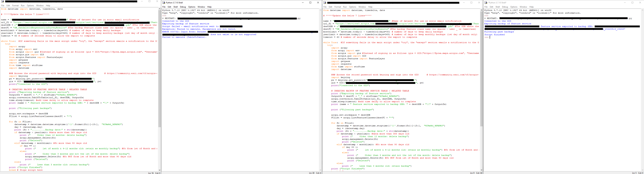Click the 'Ln: 30' status bar entry
The height and width of the screenshot is (174, 644).
tap(312, 173)
